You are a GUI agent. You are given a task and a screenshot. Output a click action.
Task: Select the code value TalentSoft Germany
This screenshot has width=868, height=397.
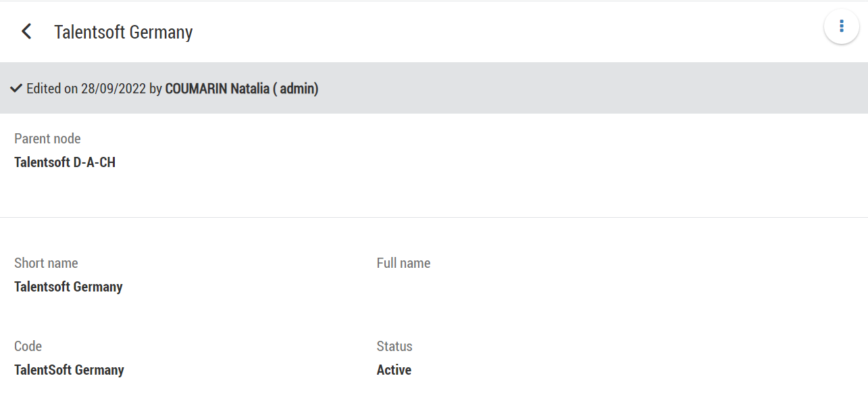pyautogui.click(x=69, y=370)
